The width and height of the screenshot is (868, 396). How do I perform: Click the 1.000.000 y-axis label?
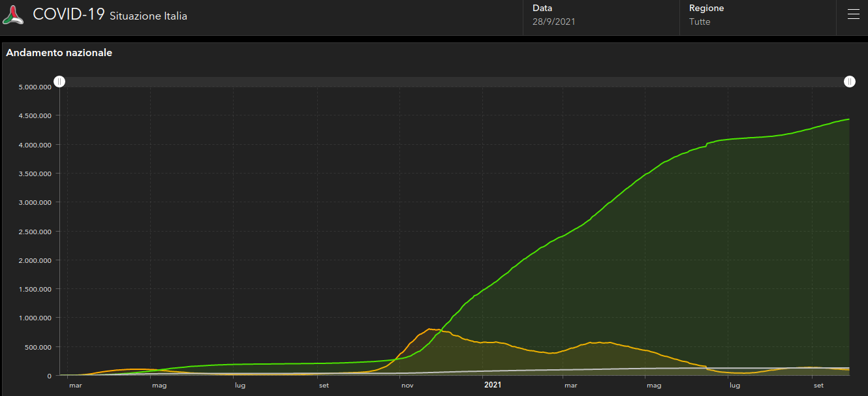pyautogui.click(x=35, y=318)
